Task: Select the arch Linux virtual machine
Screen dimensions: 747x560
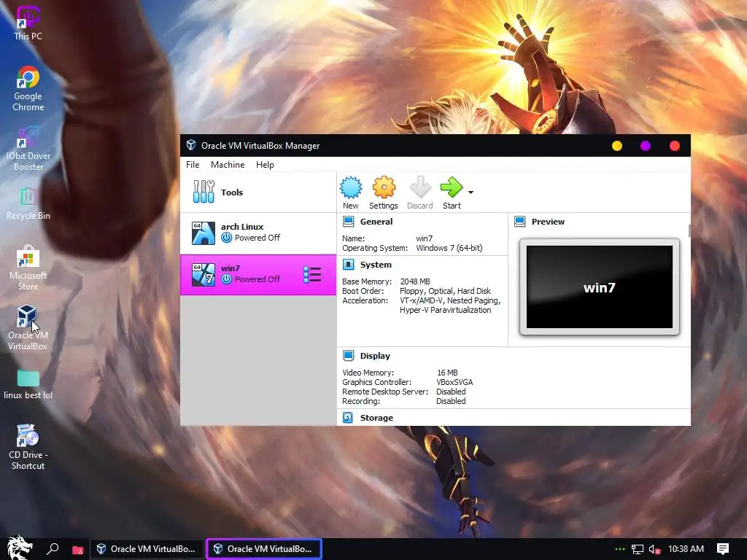Action: (258, 233)
